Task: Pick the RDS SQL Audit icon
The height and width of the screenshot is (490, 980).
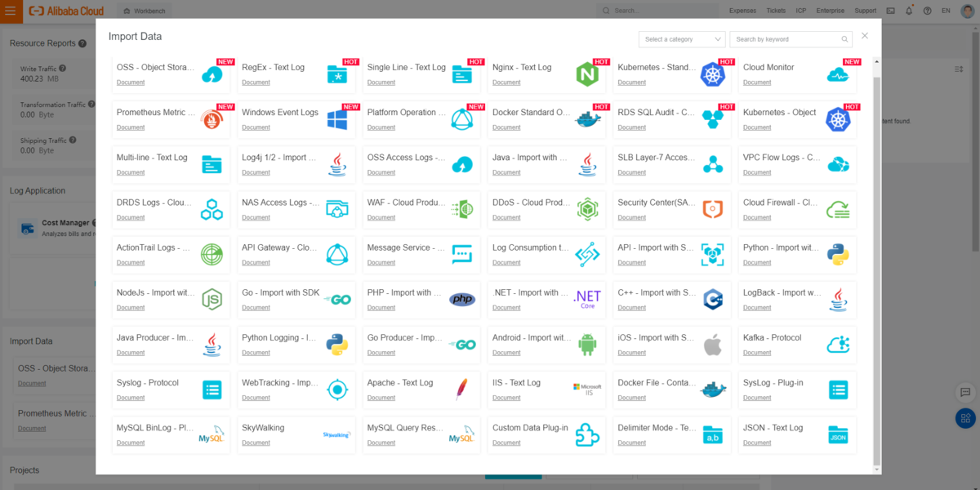Action: pyautogui.click(x=713, y=119)
